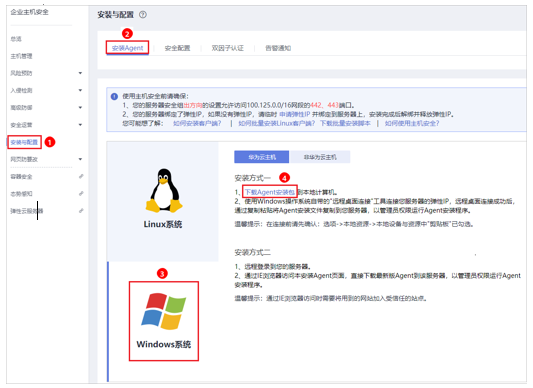
Task: Open the 如何使用主机安全? link
Action: click(x=412, y=123)
